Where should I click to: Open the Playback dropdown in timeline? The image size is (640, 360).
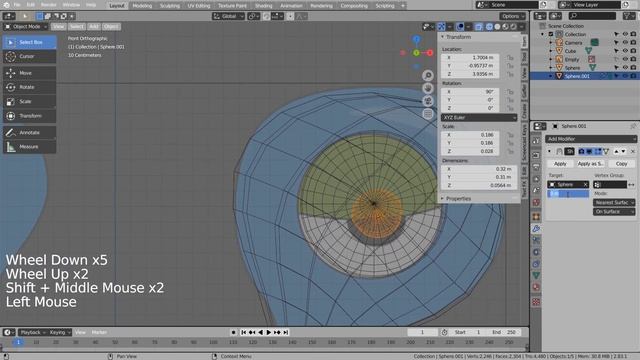tap(32, 332)
